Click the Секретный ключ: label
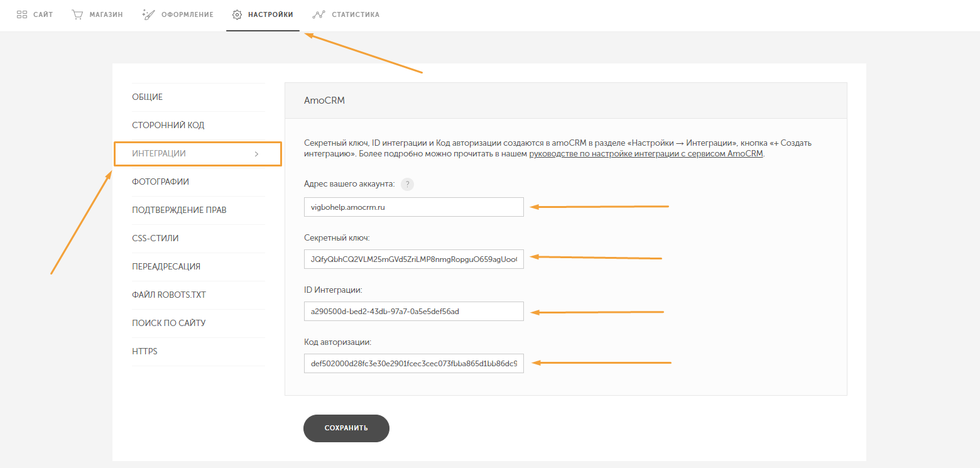The width and height of the screenshot is (980, 468). click(337, 238)
